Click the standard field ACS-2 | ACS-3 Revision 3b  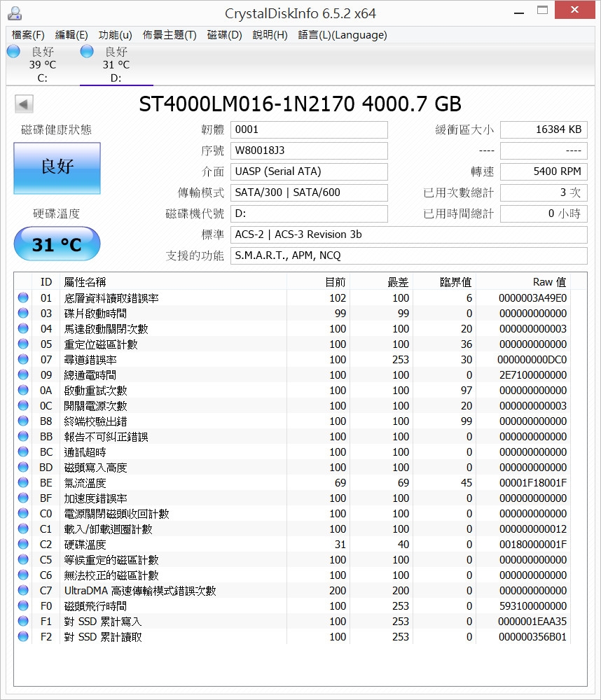pyautogui.click(x=409, y=234)
